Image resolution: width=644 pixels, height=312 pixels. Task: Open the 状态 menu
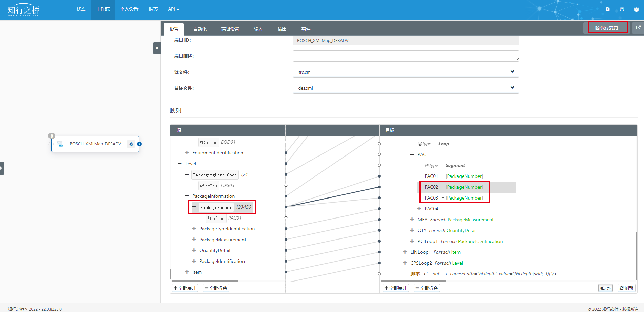pyautogui.click(x=81, y=9)
